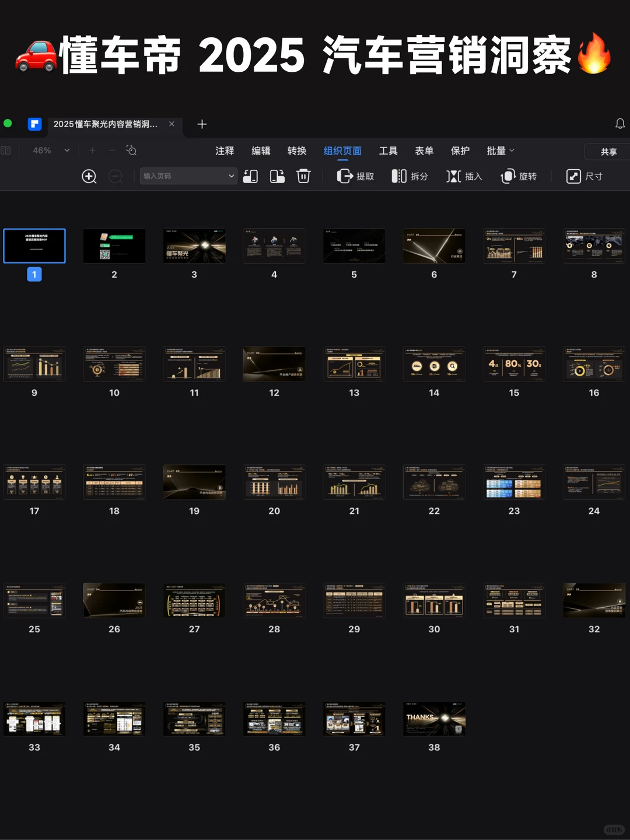
Task: Delete selected pages with trash icon
Action: [303, 176]
